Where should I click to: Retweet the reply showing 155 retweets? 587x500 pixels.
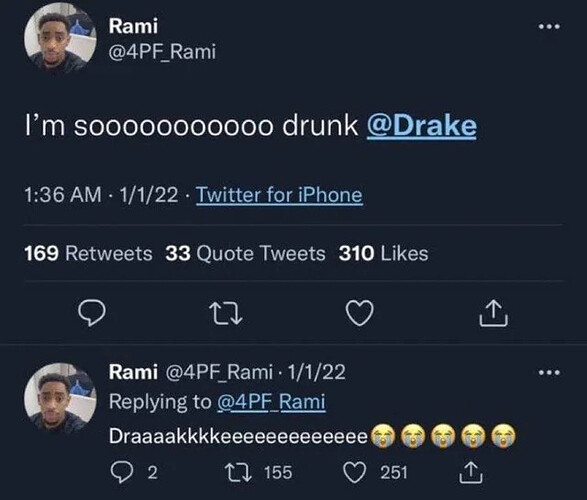258,472
